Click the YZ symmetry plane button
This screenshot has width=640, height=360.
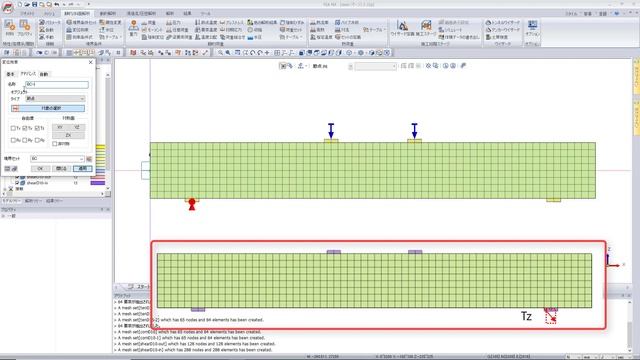pos(77,127)
